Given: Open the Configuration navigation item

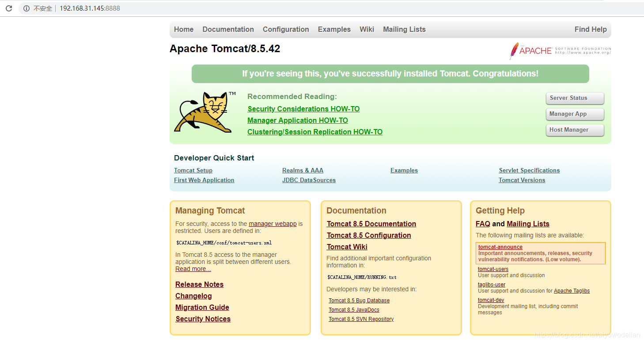Looking at the screenshot, I should [286, 29].
